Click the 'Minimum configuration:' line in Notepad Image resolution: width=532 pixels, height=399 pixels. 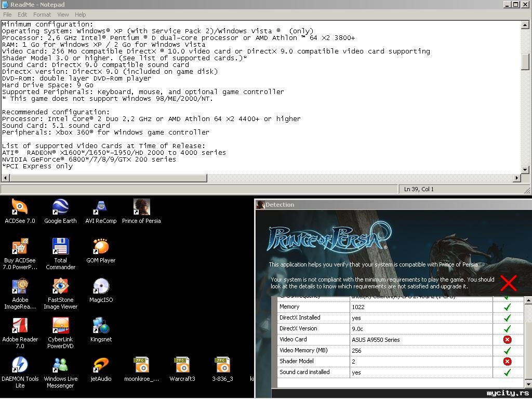pos(47,24)
